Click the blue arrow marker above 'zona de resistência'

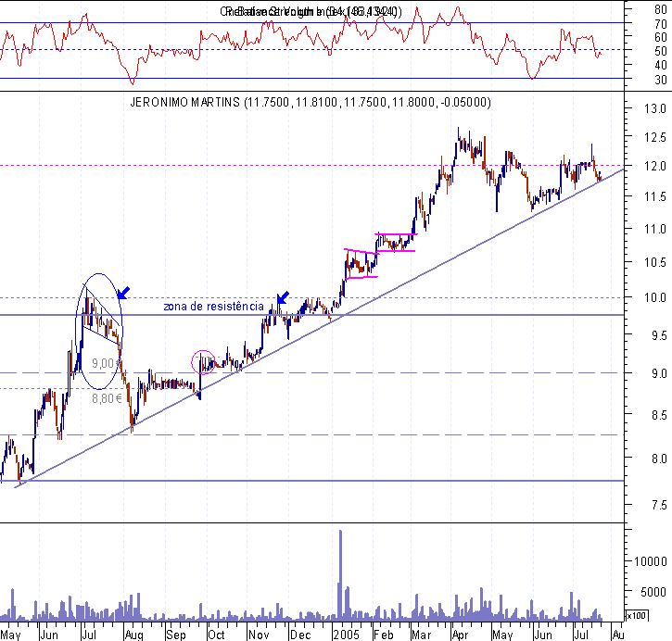pos(283,297)
